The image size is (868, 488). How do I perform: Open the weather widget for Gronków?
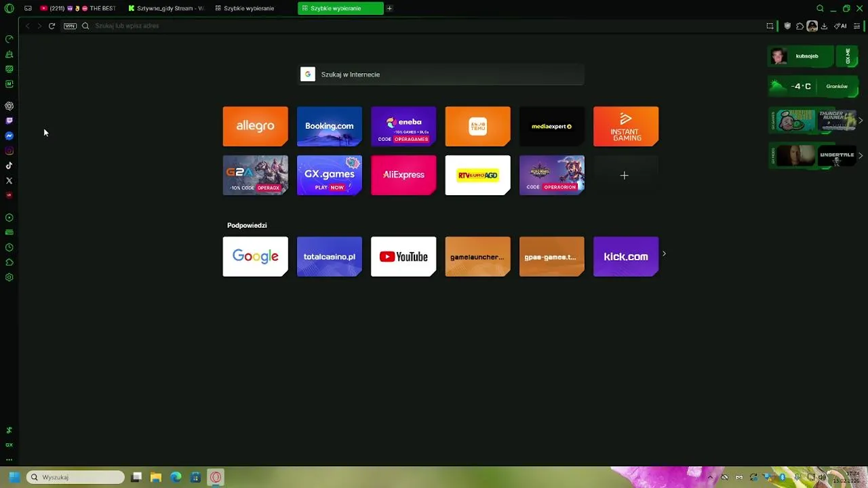point(812,86)
